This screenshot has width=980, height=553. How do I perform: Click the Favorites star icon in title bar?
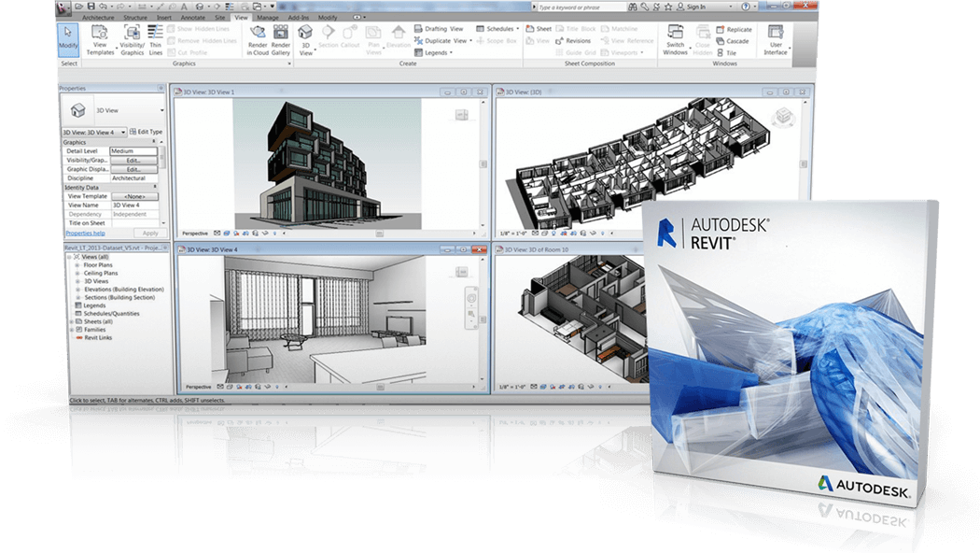tap(668, 7)
